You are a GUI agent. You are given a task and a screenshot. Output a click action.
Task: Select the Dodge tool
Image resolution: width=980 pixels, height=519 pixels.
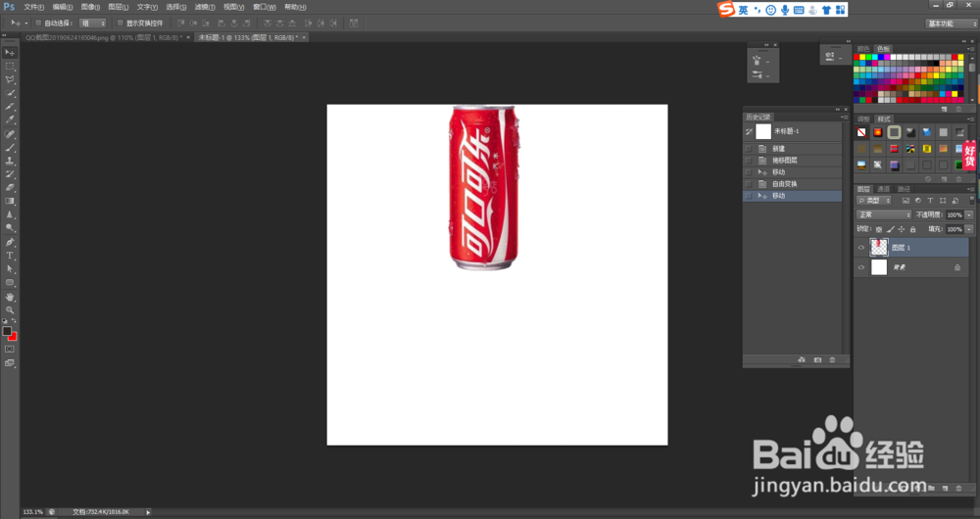click(x=10, y=228)
